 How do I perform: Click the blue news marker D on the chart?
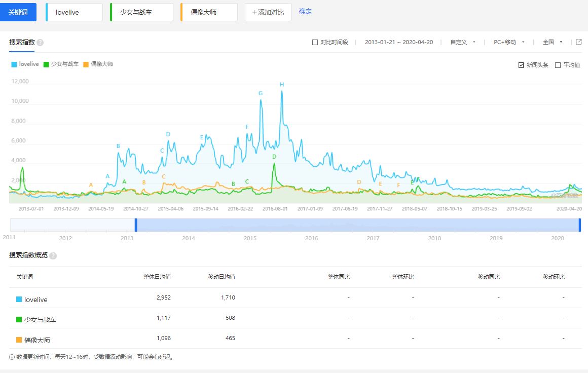click(168, 134)
